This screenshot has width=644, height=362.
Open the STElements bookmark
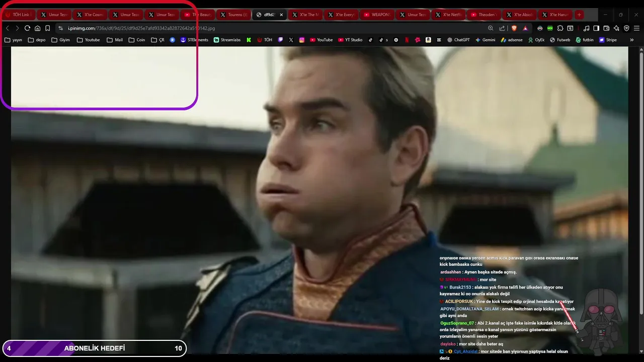coord(194,40)
